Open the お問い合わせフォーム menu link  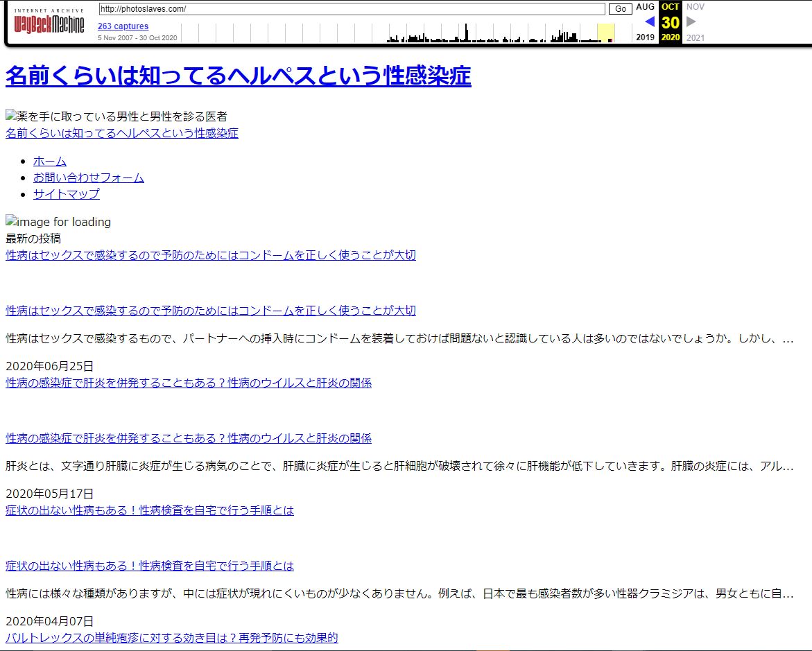coord(89,177)
